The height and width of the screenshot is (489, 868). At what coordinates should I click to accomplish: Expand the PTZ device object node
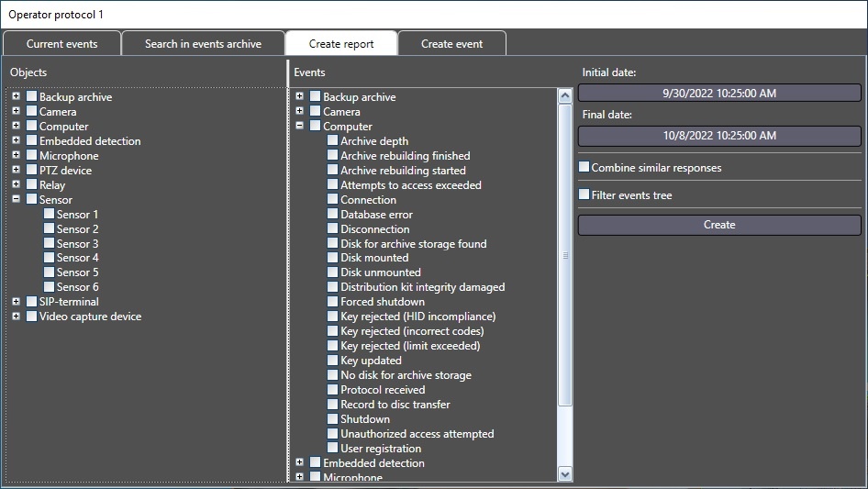(x=16, y=171)
